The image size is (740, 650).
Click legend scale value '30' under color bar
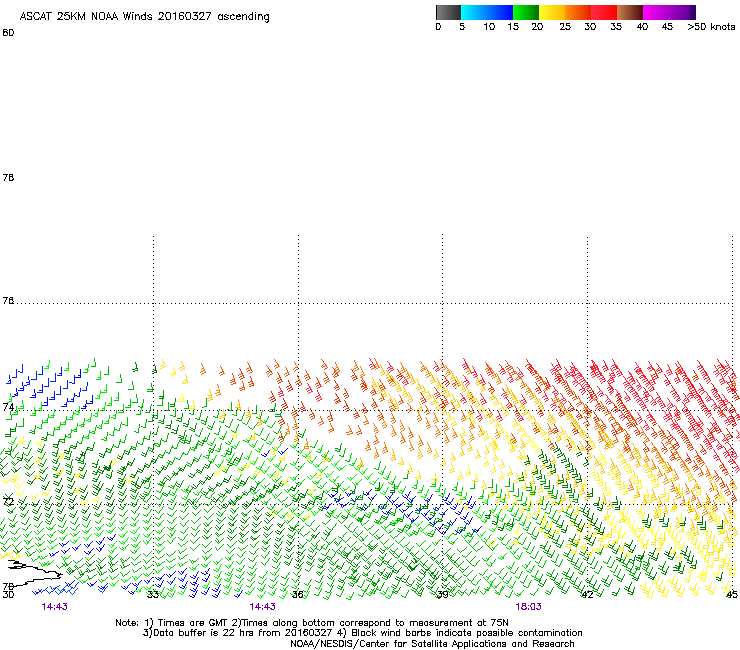click(x=590, y=27)
